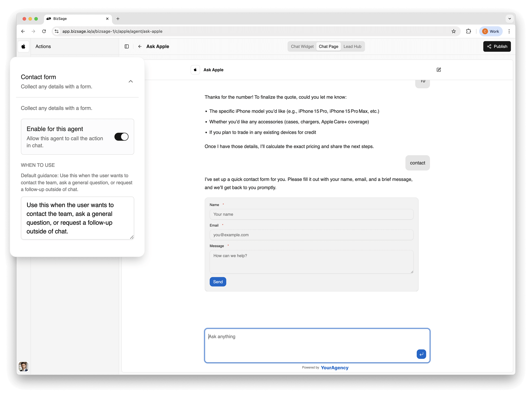Disable the Enable for this agent switch
Viewport: 532px width, 398px height.
point(121,137)
